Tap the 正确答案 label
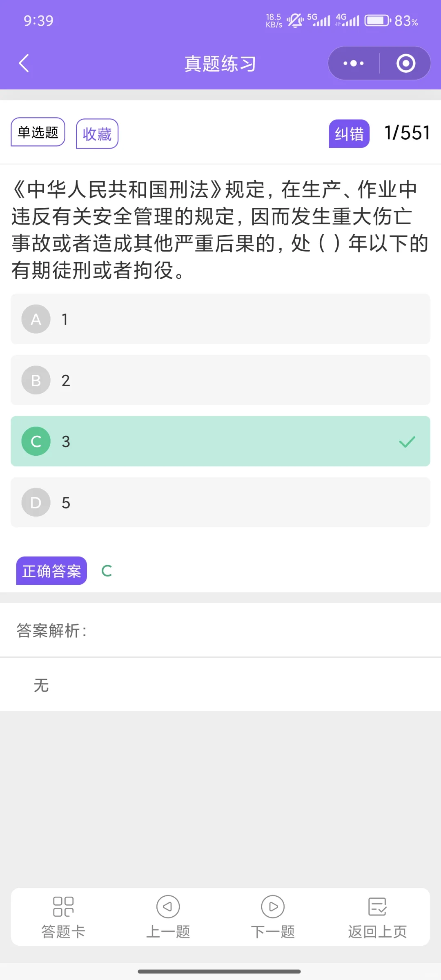 pos(51,571)
